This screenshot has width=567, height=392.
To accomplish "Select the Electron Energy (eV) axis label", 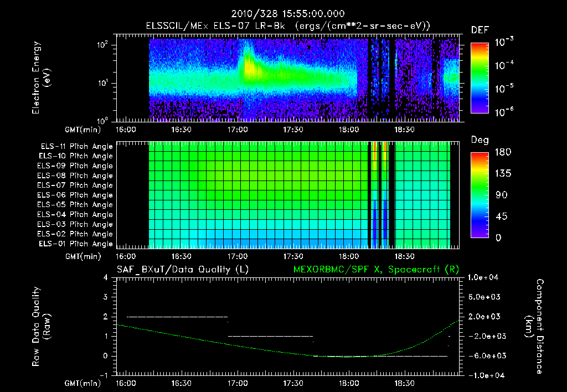I will point(41,78).
